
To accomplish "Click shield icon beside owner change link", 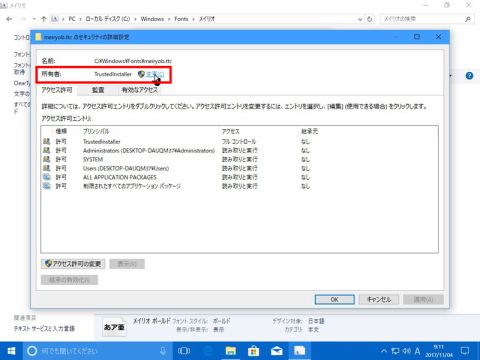I will click(141, 74).
